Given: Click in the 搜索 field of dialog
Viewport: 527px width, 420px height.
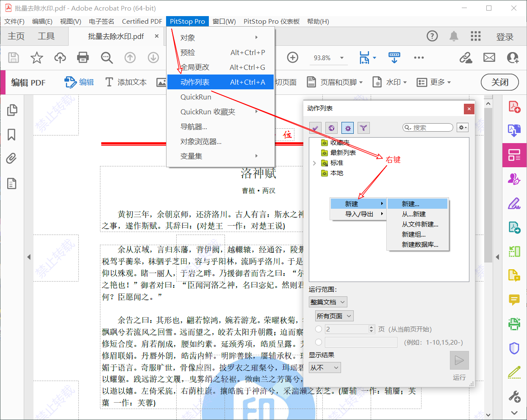Looking at the screenshot, I should click(428, 127).
